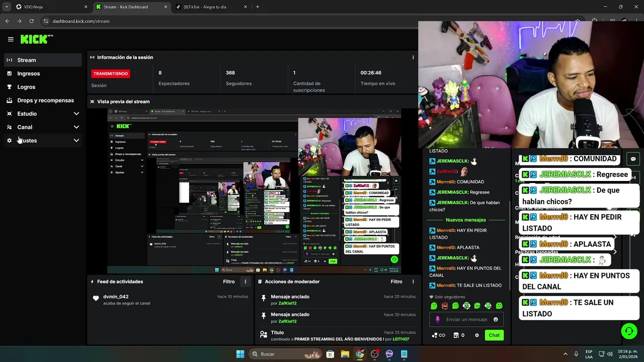Focus the Enviar un mensaje input
This screenshot has width=644, height=362.
(x=466, y=319)
